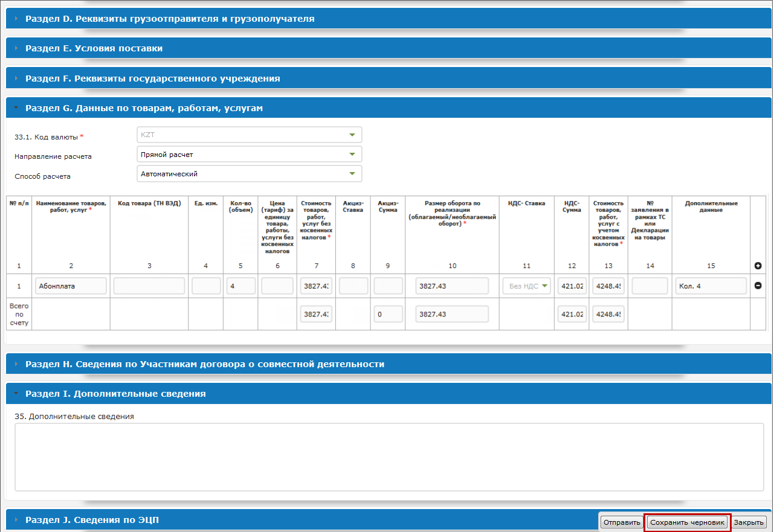Click the № заявления field in row 1
Image resolution: width=774 pixels, height=532 pixels.
click(650, 286)
